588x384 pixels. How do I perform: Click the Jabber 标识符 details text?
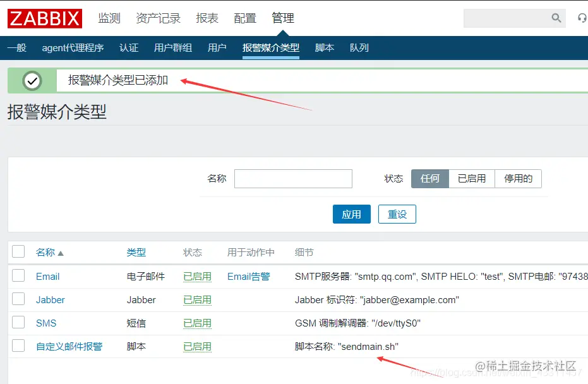pyautogui.click(x=377, y=299)
